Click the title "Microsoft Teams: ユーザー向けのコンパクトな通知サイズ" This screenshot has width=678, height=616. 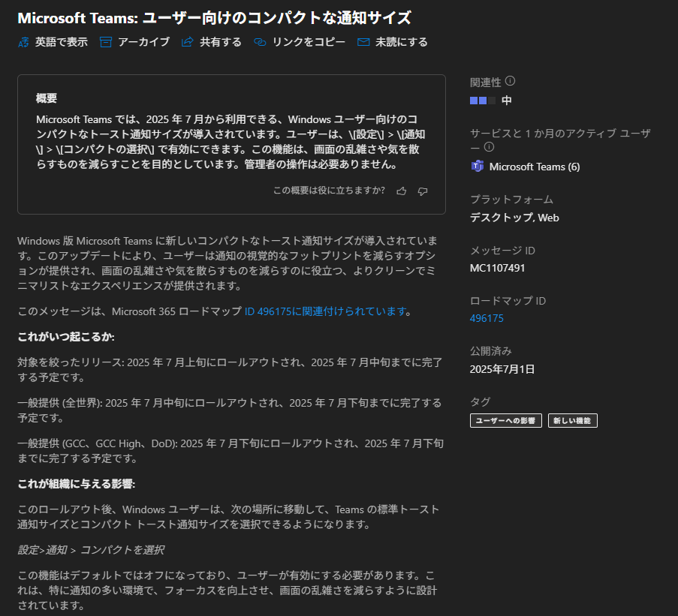pyautogui.click(x=214, y=18)
